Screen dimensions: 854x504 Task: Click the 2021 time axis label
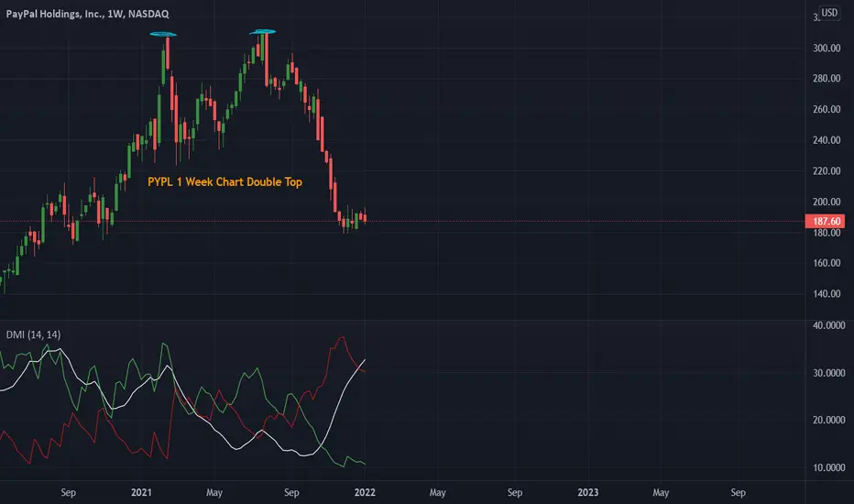tap(141, 493)
